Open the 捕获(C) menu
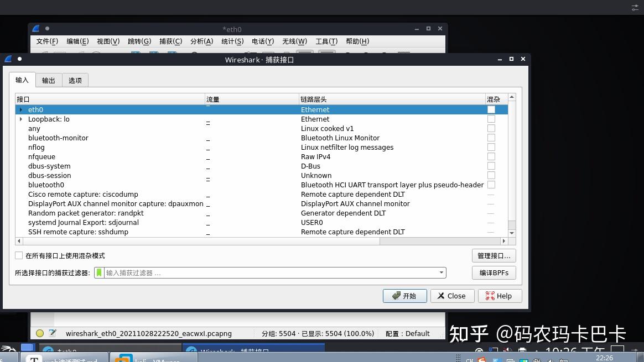 coord(170,41)
